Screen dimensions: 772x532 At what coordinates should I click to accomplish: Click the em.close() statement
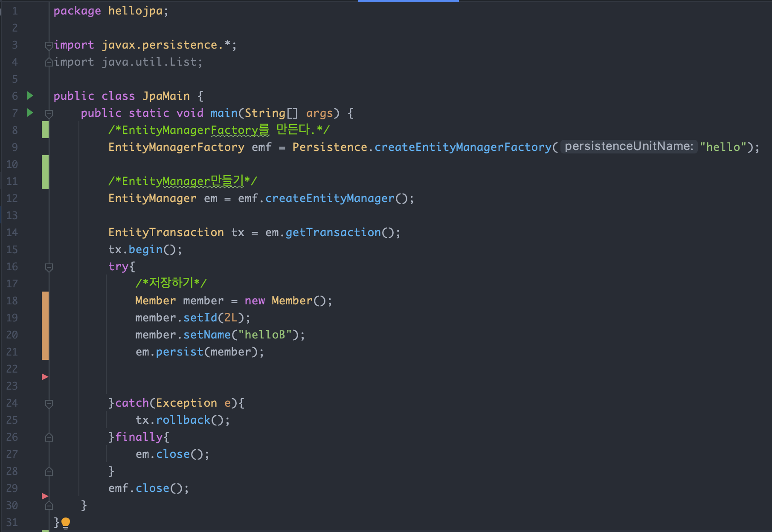coord(173,454)
